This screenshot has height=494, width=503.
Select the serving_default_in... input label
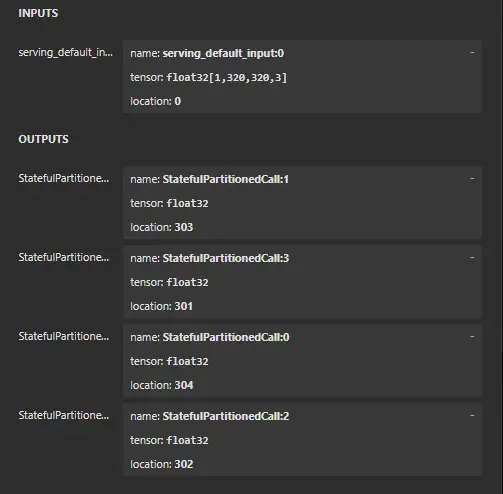point(65,53)
